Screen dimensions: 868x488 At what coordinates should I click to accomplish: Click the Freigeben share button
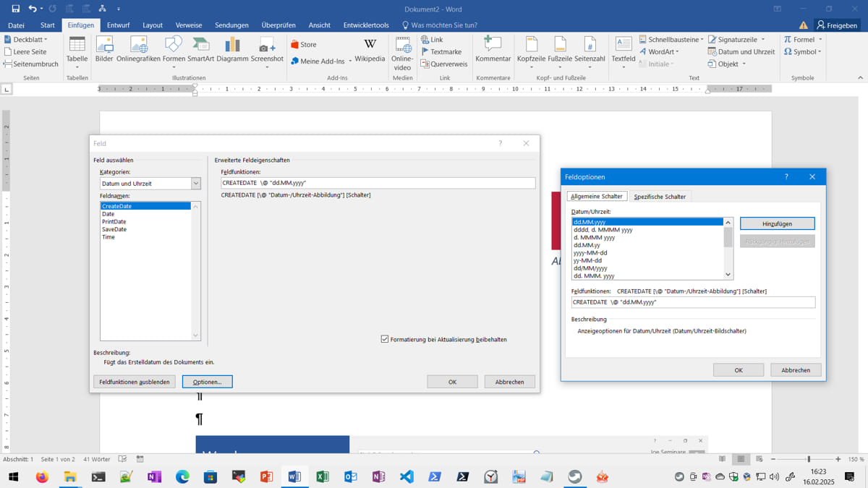click(x=838, y=25)
